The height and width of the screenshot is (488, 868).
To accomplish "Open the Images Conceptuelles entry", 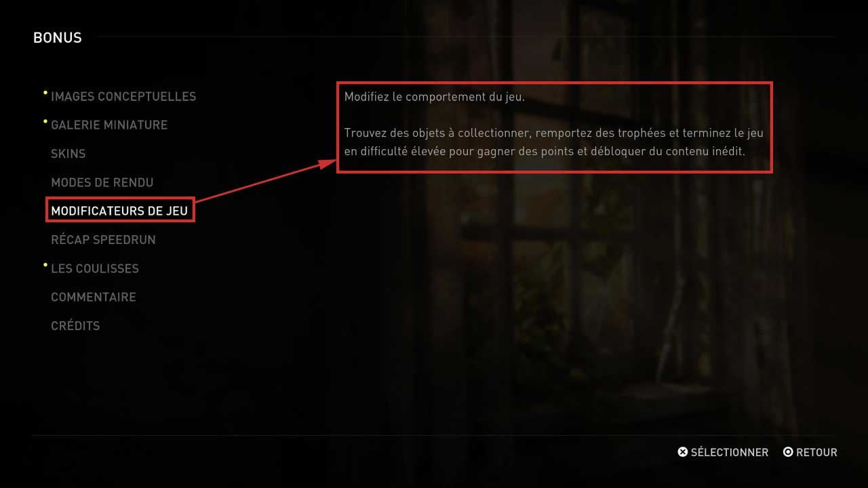I will point(123,96).
